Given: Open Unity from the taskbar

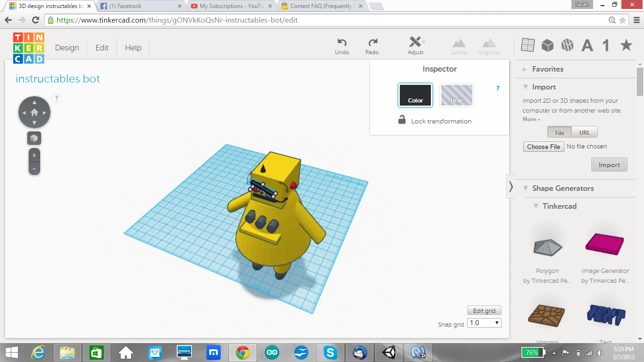Looking at the screenshot, I should [x=389, y=353].
